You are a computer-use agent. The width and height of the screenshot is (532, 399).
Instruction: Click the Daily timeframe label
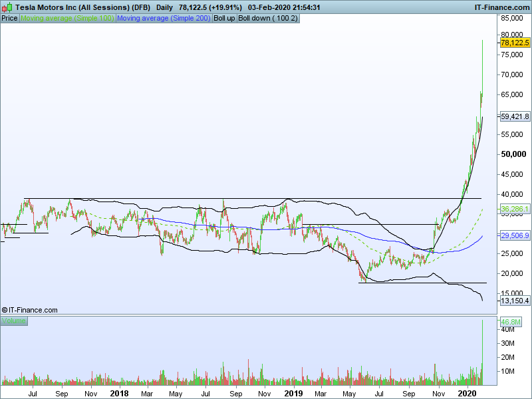164,7
